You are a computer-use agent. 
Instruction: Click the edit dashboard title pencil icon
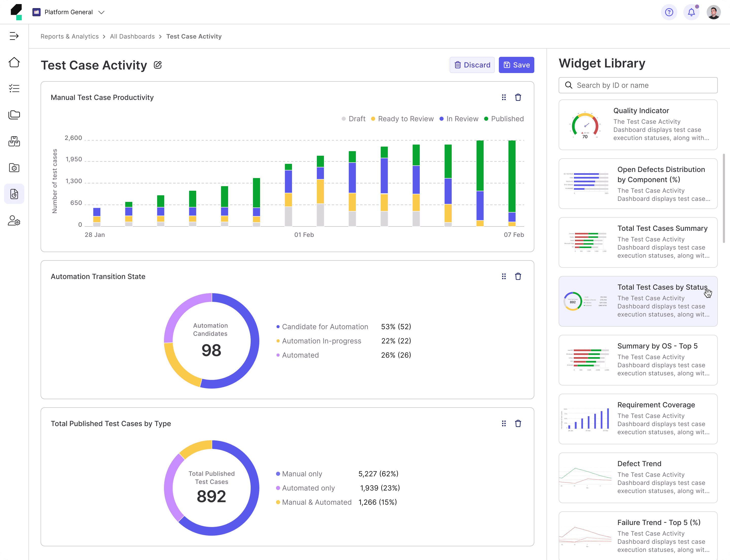pyautogui.click(x=158, y=65)
